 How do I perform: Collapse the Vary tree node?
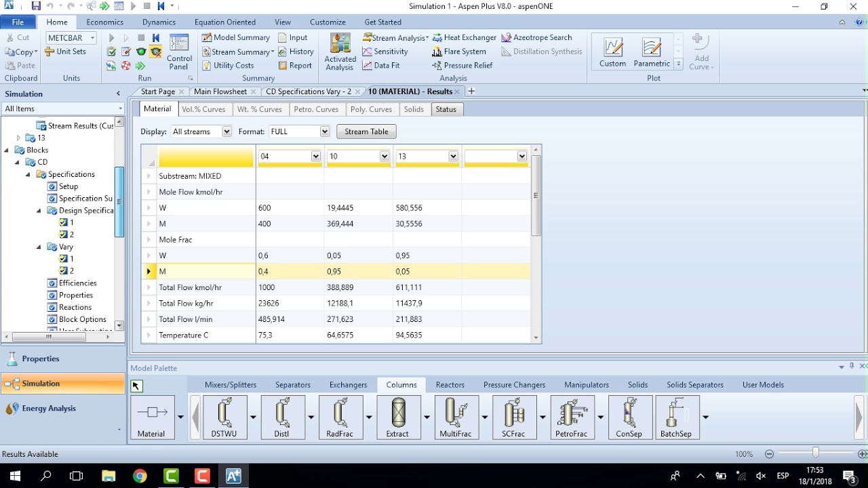(x=39, y=247)
